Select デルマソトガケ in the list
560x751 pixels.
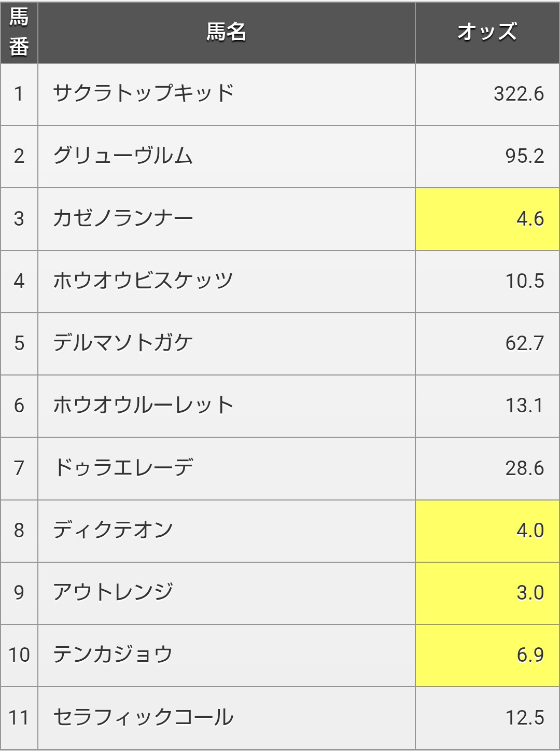[123, 343]
